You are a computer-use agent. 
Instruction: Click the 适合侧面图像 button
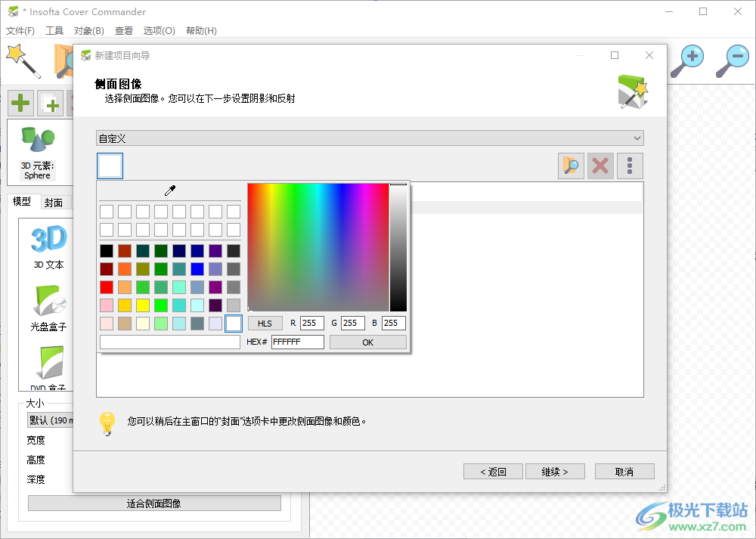(154, 503)
